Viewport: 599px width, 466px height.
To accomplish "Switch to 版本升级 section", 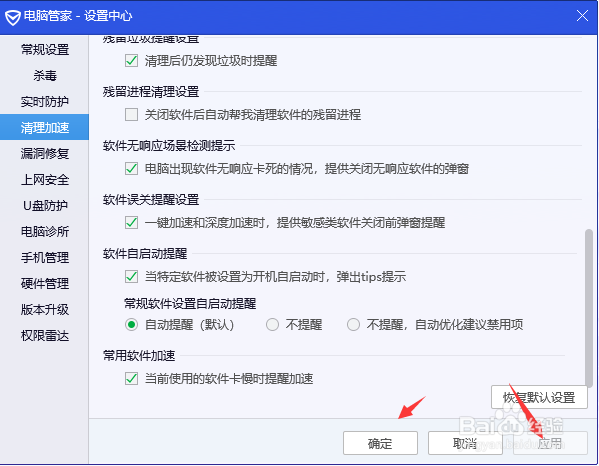I will click(45, 309).
